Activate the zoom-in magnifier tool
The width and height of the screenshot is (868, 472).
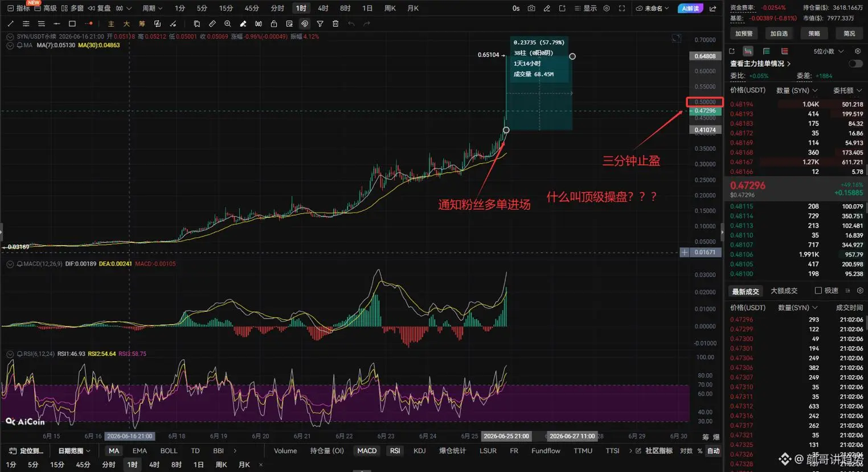[x=227, y=24]
